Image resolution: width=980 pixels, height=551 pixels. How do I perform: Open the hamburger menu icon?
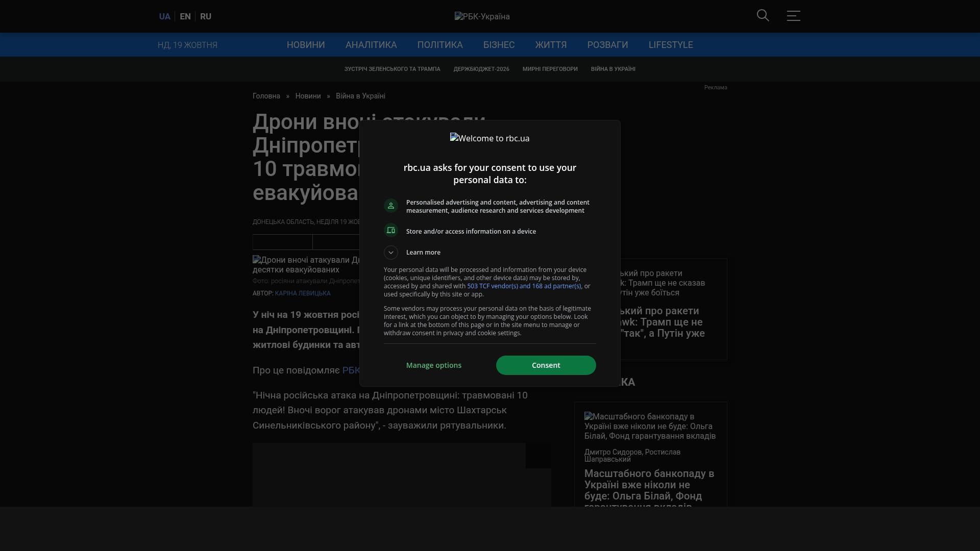[x=793, y=16]
